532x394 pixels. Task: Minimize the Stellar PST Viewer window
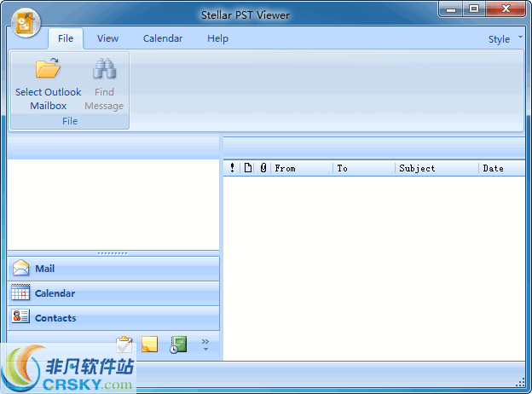pyautogui.click(x=450, y=9)
